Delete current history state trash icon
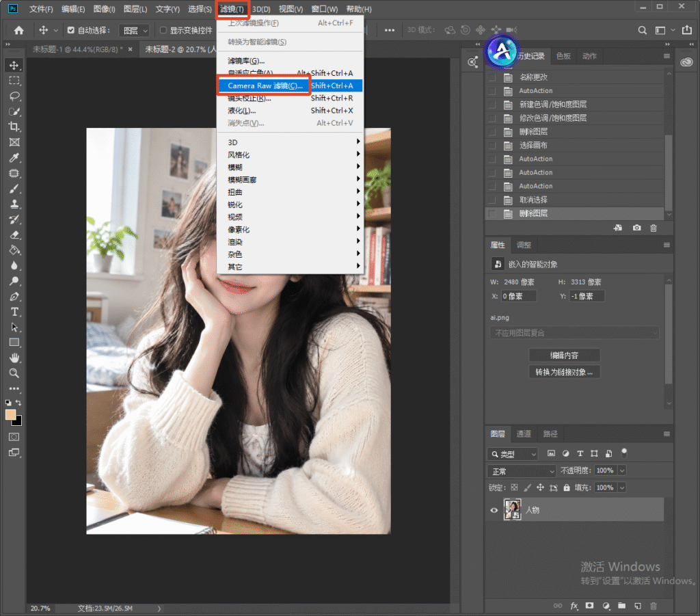Viewport: 700px width, 616px height. tap(653, 228)
